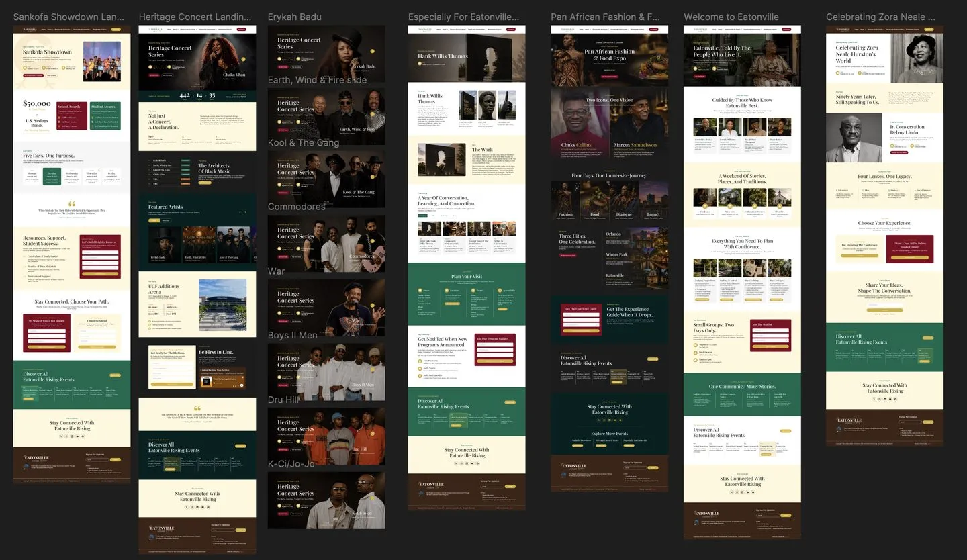Select the 'Choose Your Experience.' heading
Screen dimensions: 967x560
pyautogui.click(x=884, y=223)
